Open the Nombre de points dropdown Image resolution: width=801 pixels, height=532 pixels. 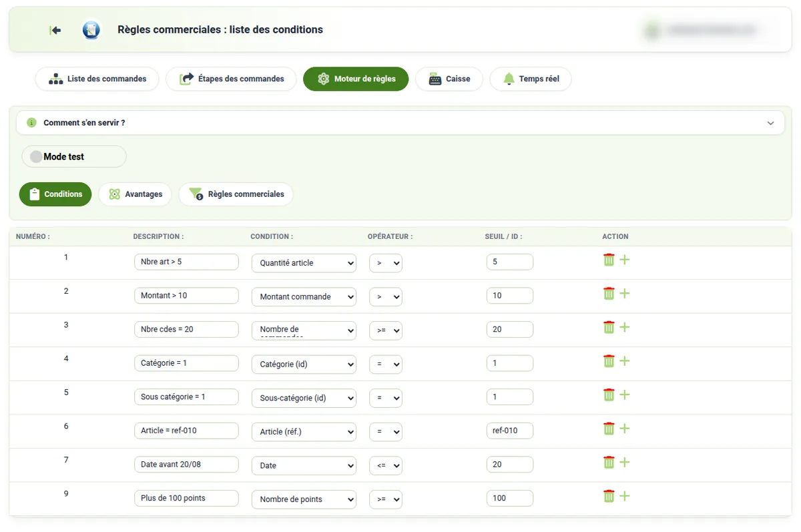click(x=304, y=499)
